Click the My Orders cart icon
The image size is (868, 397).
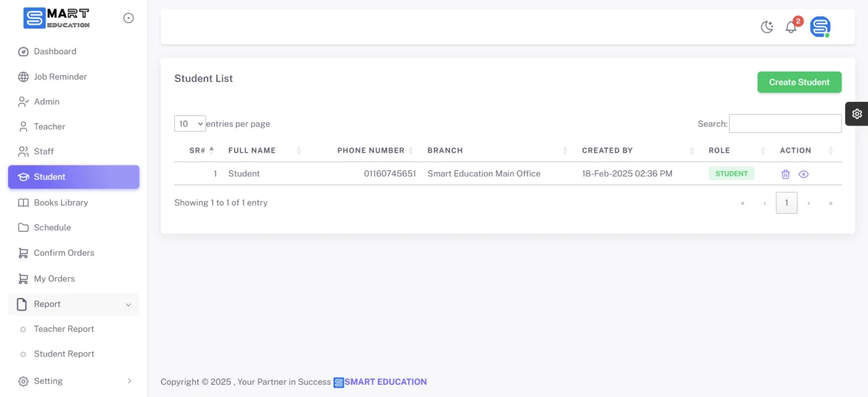click(x=23, y=279)
